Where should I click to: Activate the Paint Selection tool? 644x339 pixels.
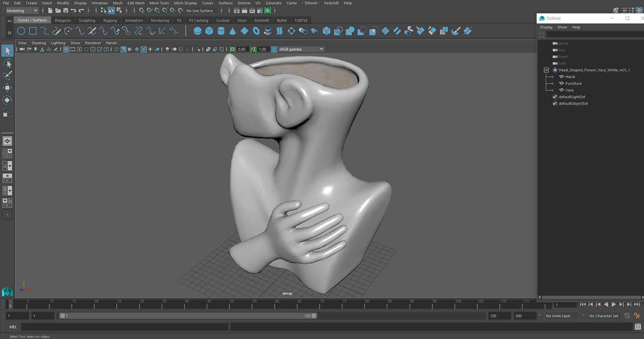coord(7,75)
